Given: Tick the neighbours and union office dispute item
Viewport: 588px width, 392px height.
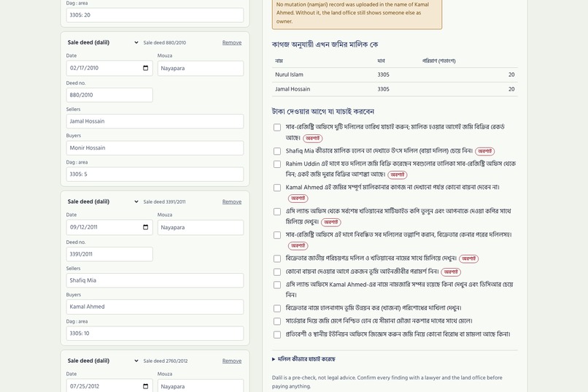Looking at the screenshot, I should pyautogui.click(x=277, y=334).
